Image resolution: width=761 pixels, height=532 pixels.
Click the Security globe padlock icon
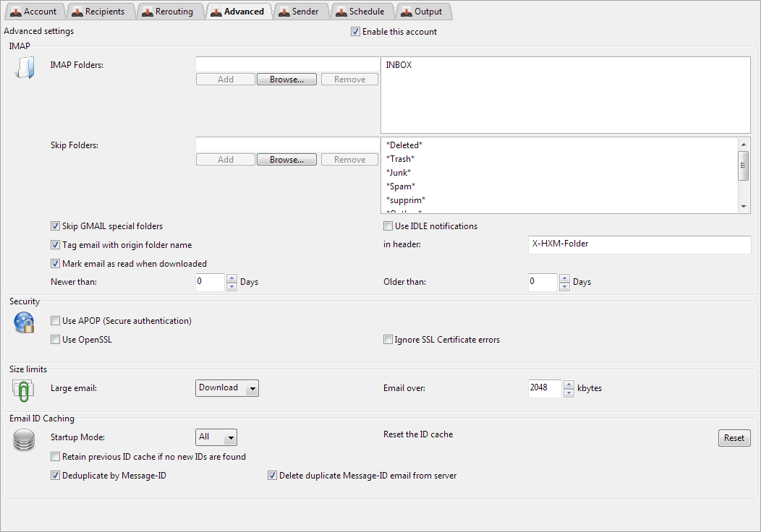tap(24, 322)
